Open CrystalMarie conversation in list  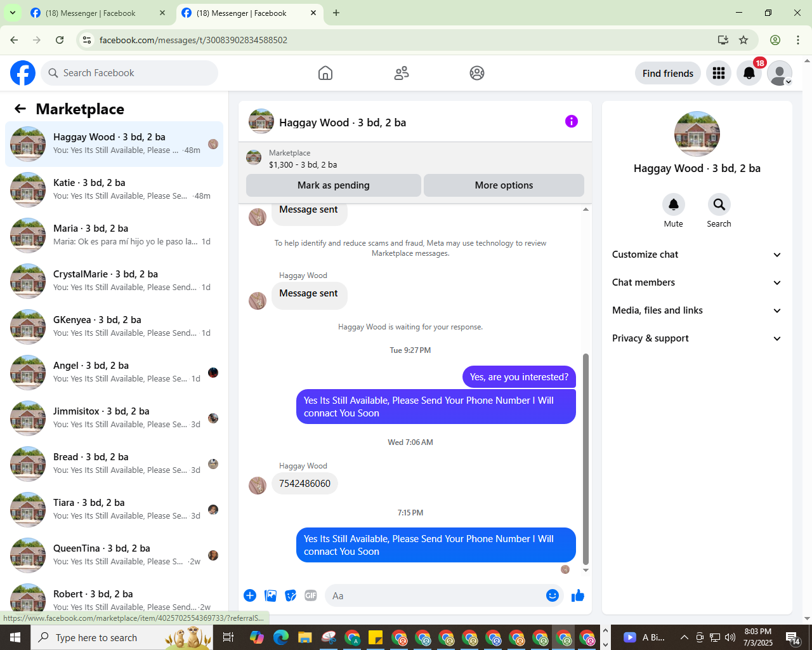(x=114, y=281)
